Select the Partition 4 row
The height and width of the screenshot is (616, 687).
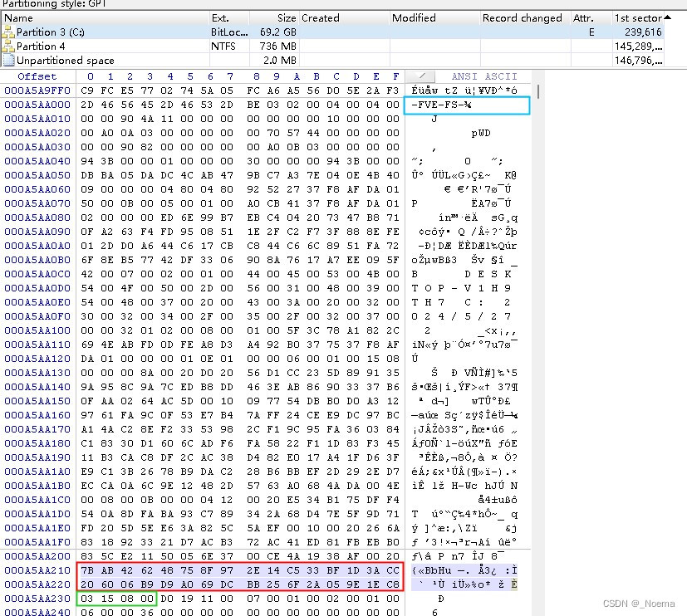point(332,46)
